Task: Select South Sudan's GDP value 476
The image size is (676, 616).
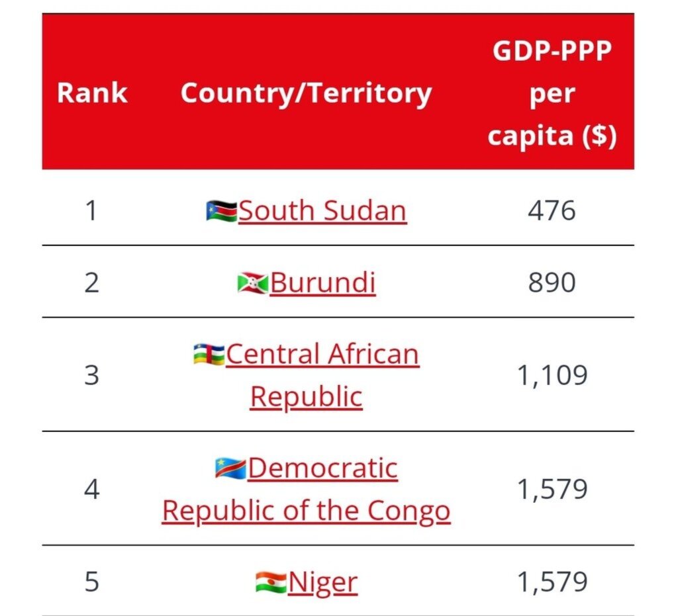Action: pos(552,211)
